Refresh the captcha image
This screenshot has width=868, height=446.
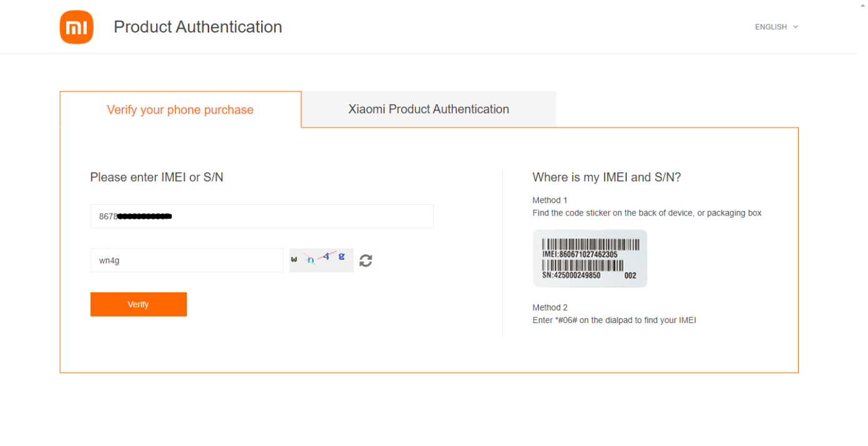[x=366, y=260]
